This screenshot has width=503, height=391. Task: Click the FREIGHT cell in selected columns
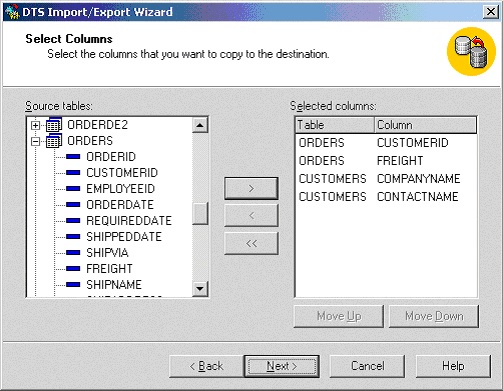pyautogui.click(x=400, y=161)
